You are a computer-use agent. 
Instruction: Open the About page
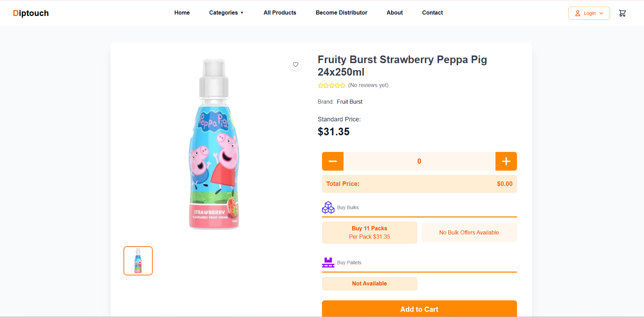(395, 13)
